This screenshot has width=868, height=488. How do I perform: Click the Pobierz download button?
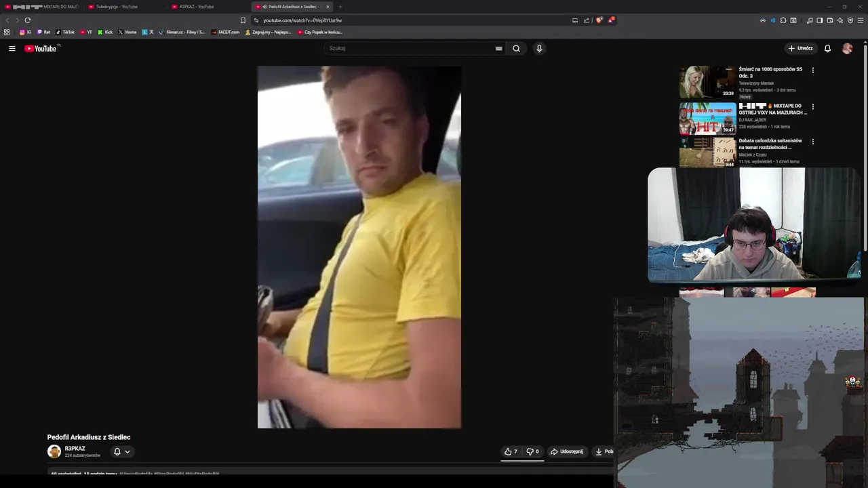pos(604,451)
